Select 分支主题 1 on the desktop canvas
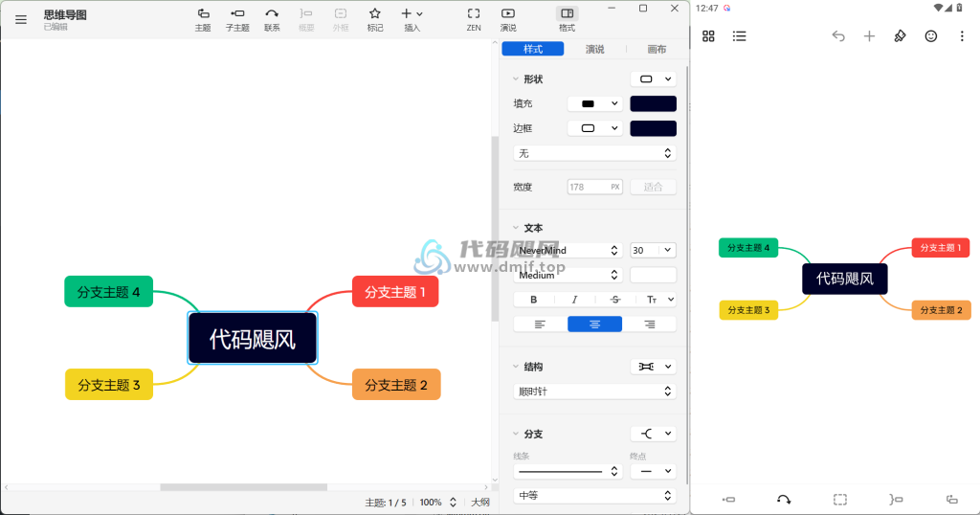 click(x=395, y=292)
